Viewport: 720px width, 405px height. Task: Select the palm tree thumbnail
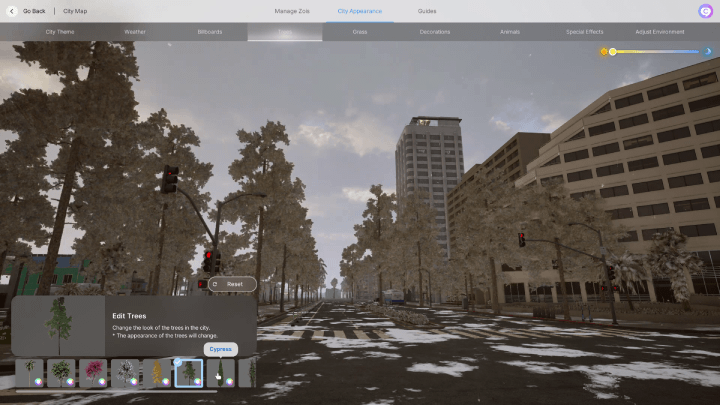28,372
